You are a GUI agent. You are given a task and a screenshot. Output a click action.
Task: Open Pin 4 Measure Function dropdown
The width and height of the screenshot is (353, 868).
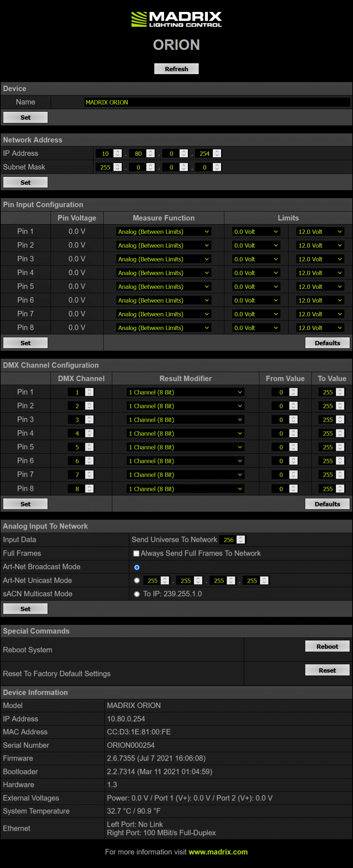tap(164, 273)
